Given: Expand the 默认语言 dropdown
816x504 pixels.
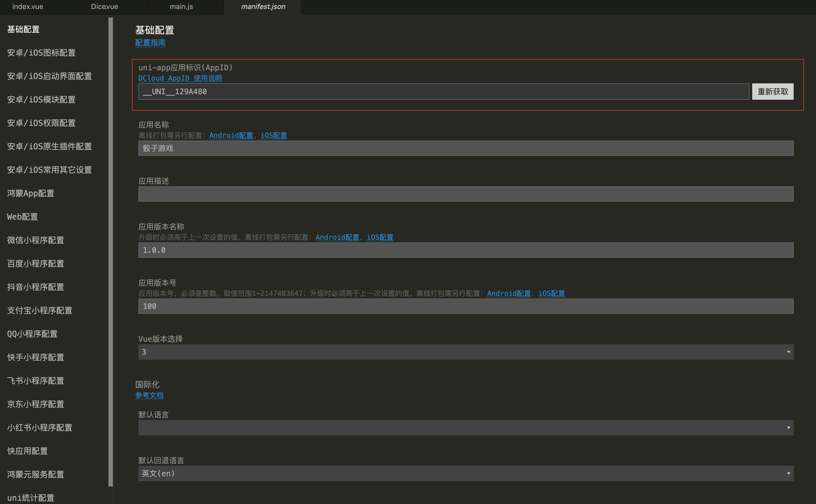Looking at the screenshot, I should click(466, 428).
